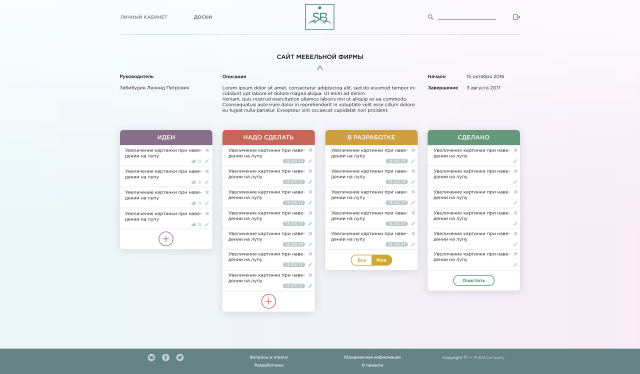Viewport: 640px width, 374px height.
Task: Delete the first card in В РАЗРАБОТКЕ
Action: tap(413, 150)
